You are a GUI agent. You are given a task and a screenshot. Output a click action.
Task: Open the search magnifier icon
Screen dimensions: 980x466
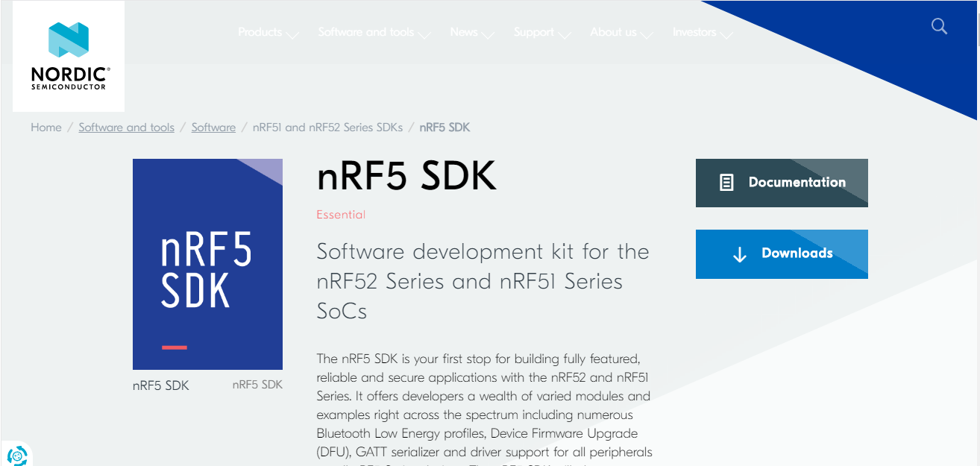tap(939, 27)
